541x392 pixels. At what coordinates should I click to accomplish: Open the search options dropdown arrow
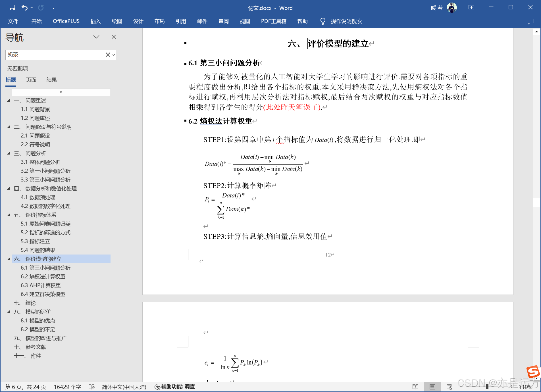[x=114, y=55]
